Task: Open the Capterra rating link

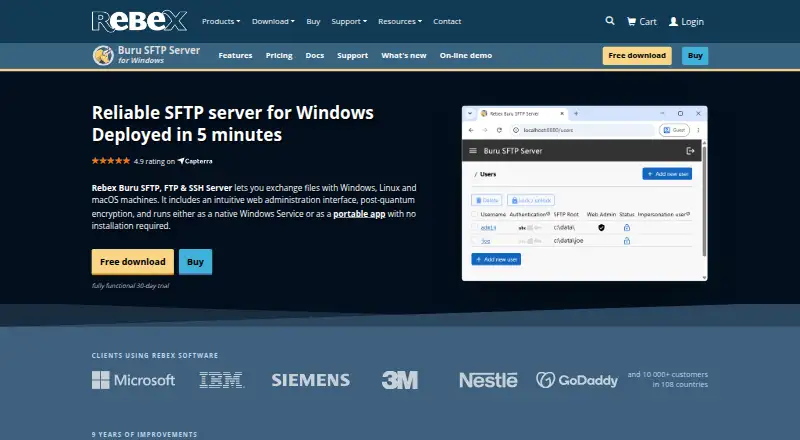Action: pyautogui.click(x=195, y=161)
